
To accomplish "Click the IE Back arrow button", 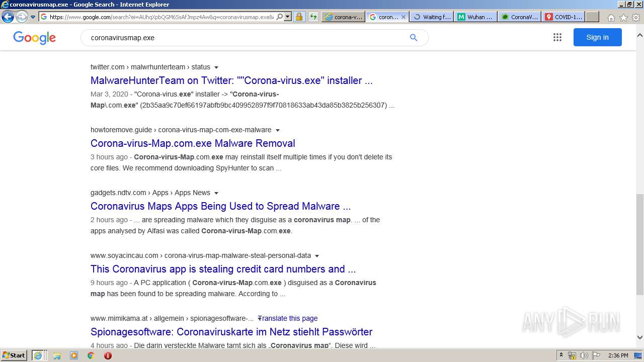I will (8, 17).
